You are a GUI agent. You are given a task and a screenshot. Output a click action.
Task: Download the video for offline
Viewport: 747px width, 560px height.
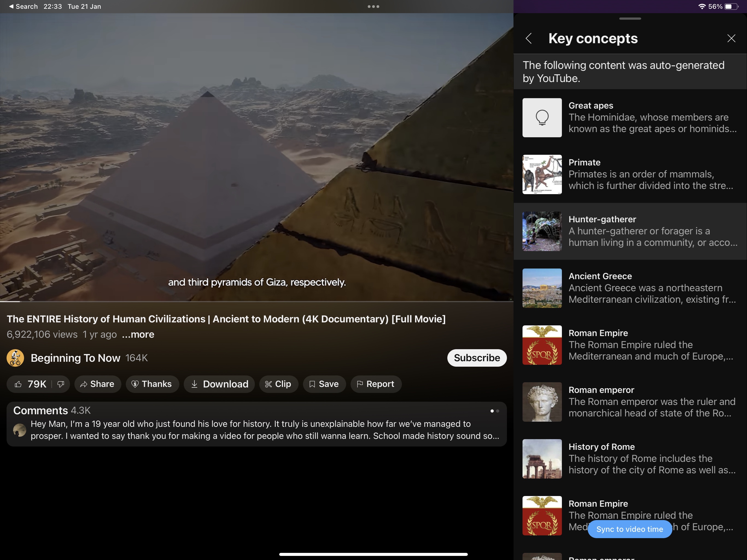tap(219, 384)
